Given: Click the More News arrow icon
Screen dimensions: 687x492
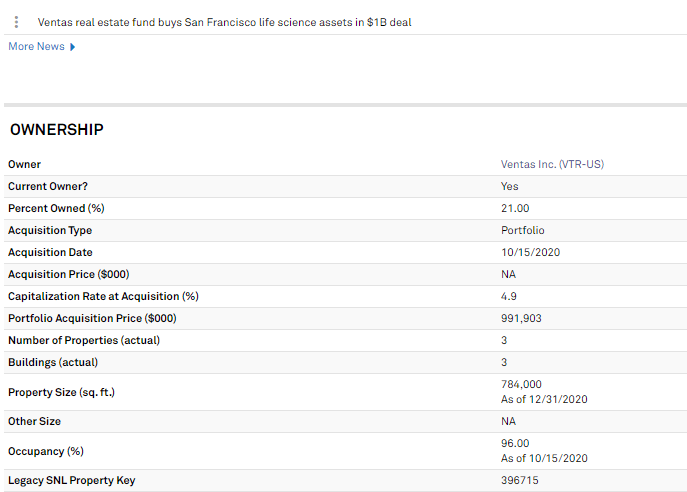Looking at the screenshot, I should coord(73,47).
